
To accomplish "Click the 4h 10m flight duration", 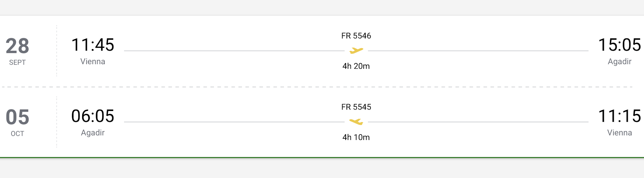I will [x=356, y=137].
